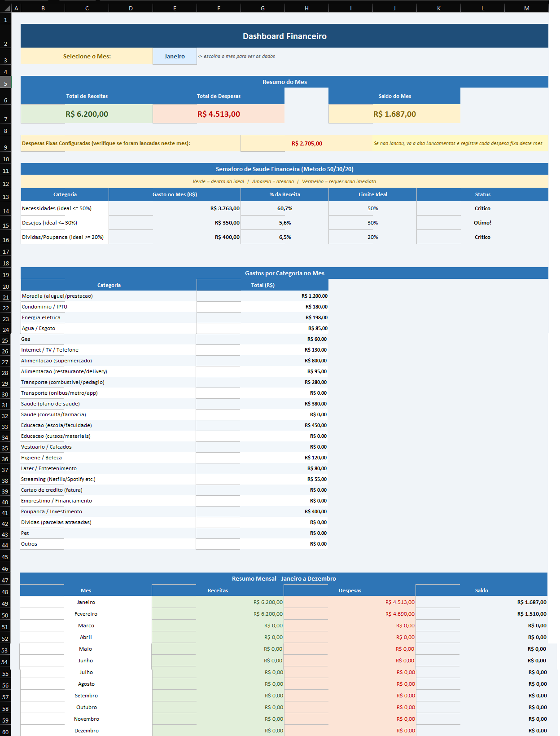Image resolution: width=560 pixels, height=736 pixels.
Task: Select the Pet category row
Action: (108, 533)
